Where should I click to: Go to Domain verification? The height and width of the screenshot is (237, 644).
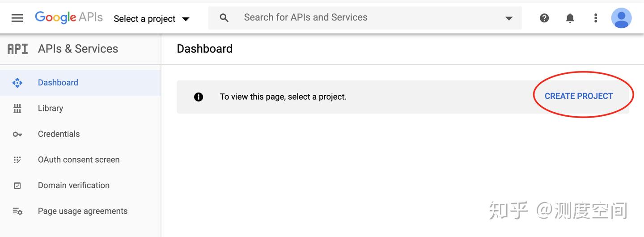tap(74, 185)
